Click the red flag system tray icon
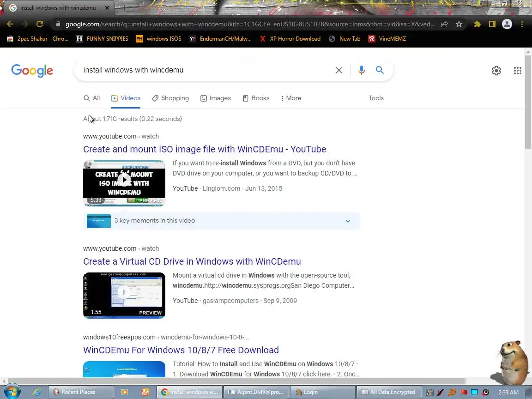 pyautogui.click(x=464, y=392)
